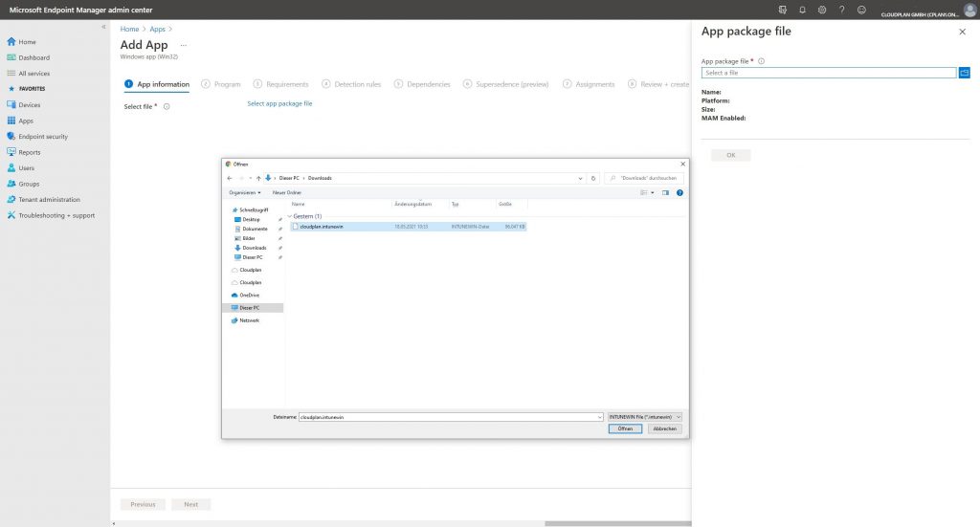Click the Abbrechen button in dialog
The image size is (980, 527).
tap(664, 429)
